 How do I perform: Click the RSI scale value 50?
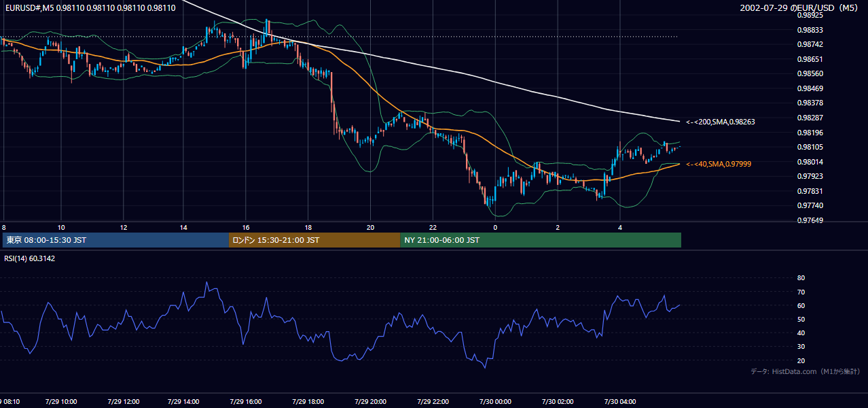(801, 319)
